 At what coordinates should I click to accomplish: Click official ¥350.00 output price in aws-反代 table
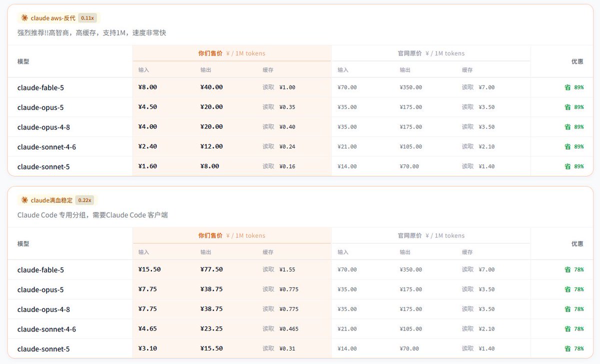411,87
